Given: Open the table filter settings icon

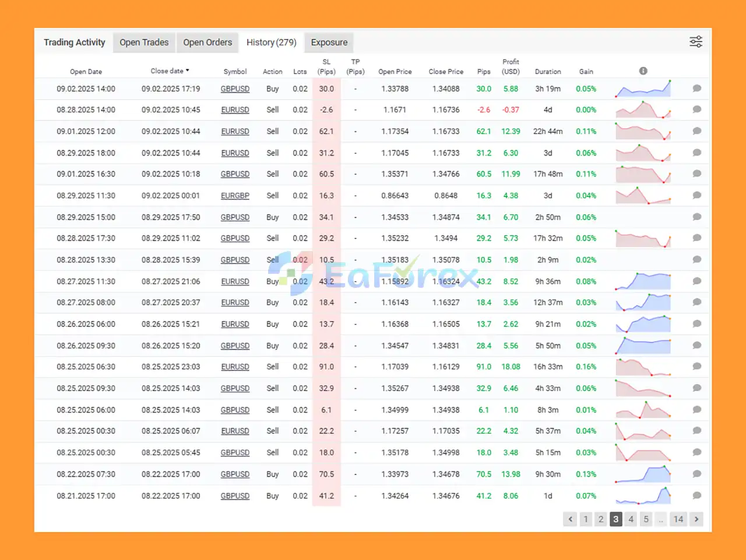Looking at the screenshot, I should point(696,42).
